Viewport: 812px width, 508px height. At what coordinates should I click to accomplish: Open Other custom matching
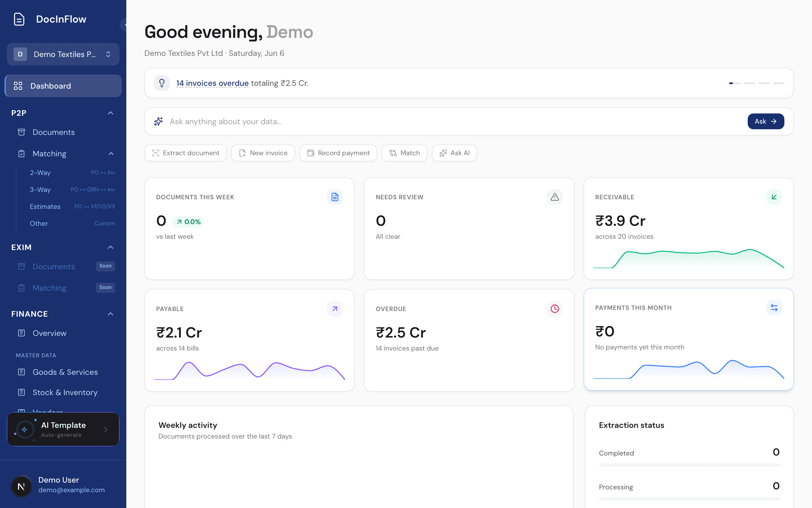tap(72, 224)
